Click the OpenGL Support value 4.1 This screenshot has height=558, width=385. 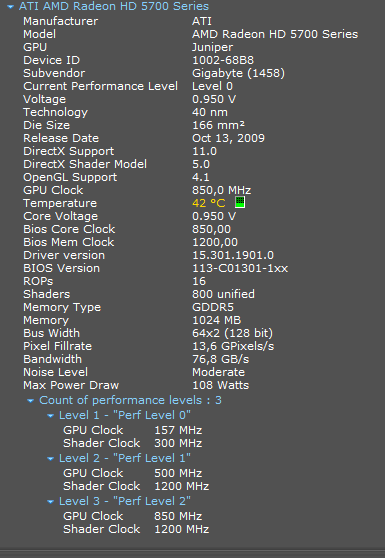click(x=201, y=177)
